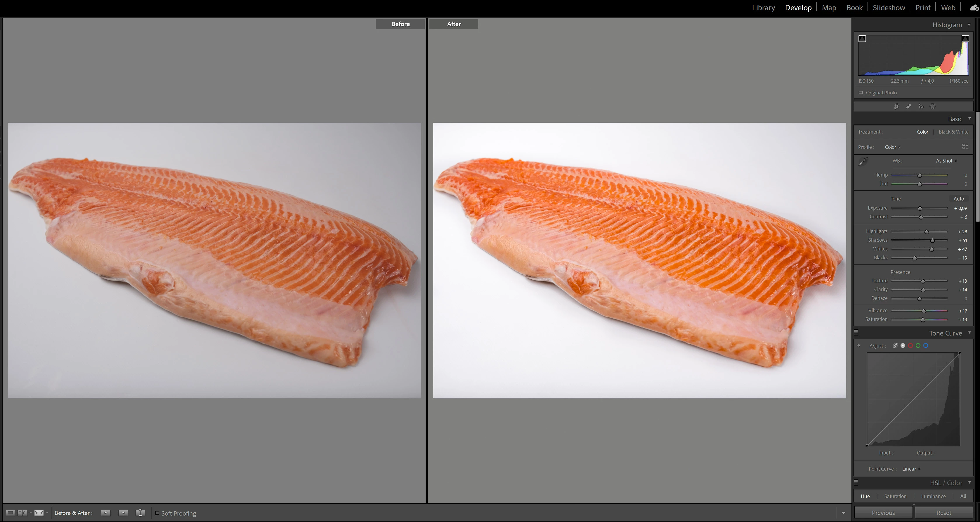The width and height of the screenshot is (980, 522).
Task: Open the Point Curve Linear dropdown
Action: (911, 469)
